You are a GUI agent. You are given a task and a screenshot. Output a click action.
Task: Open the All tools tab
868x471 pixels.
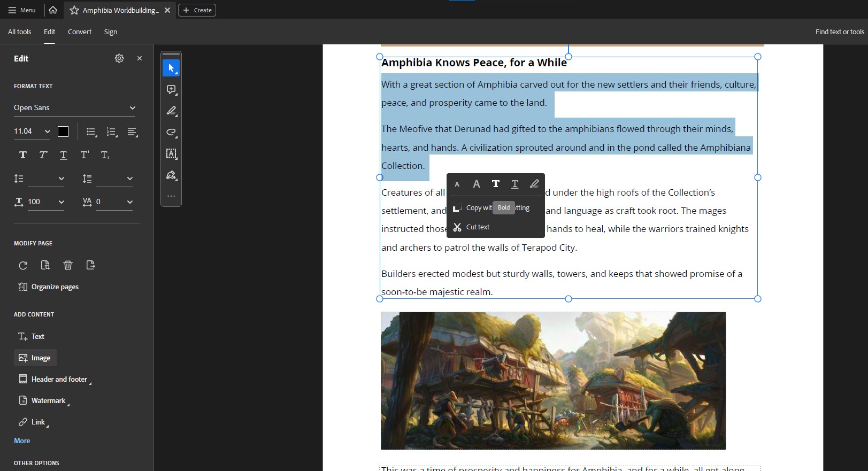[x=19, y=32]
